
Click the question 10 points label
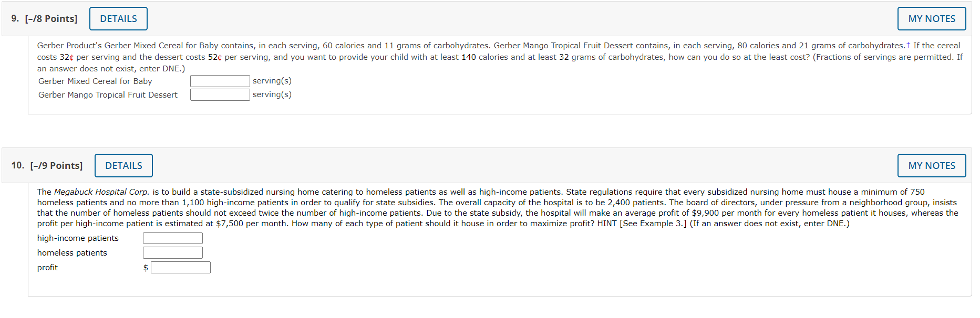56,165
